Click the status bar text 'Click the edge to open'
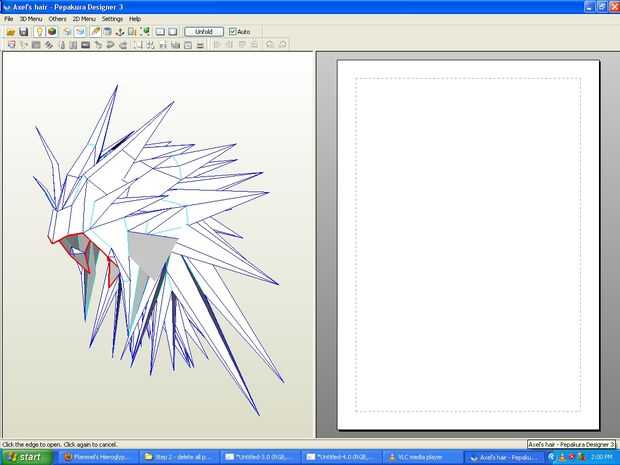Screen dimensions: 620x465 [x=32, y=444]
